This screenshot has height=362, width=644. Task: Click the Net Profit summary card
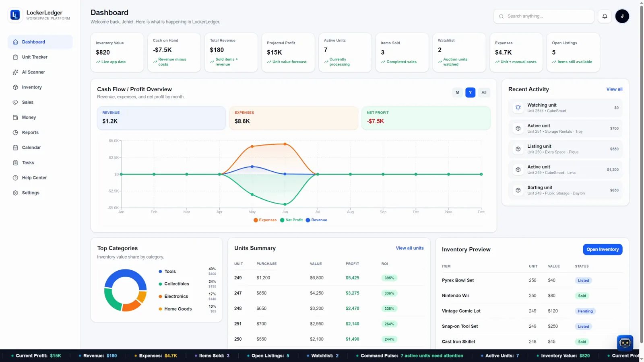coord(426,118)
